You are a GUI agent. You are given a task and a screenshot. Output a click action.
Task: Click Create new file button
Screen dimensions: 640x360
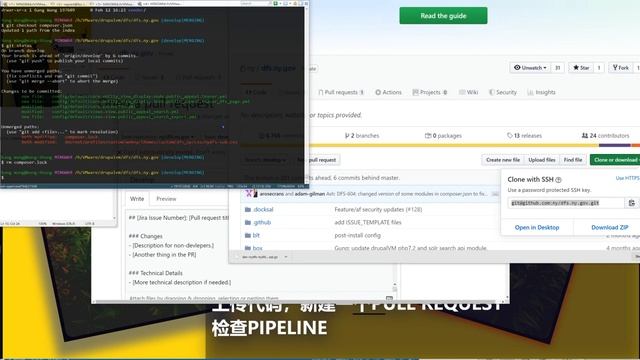[x=503, y=160]
